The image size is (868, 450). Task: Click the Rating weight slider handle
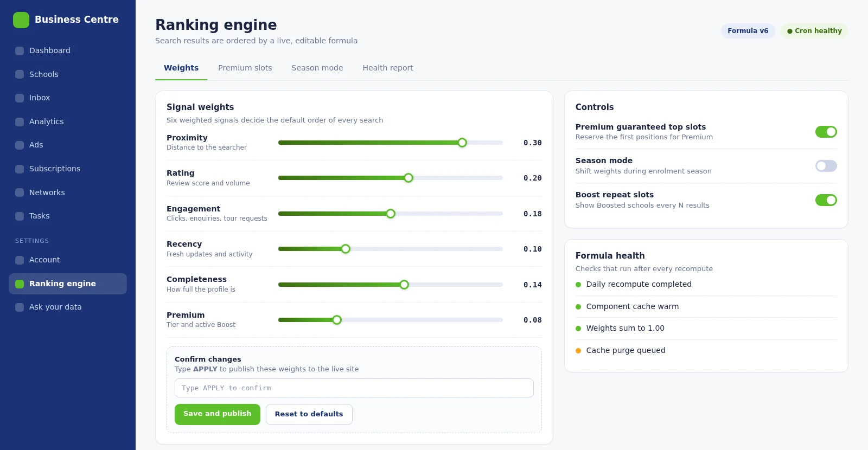(409, 178)
